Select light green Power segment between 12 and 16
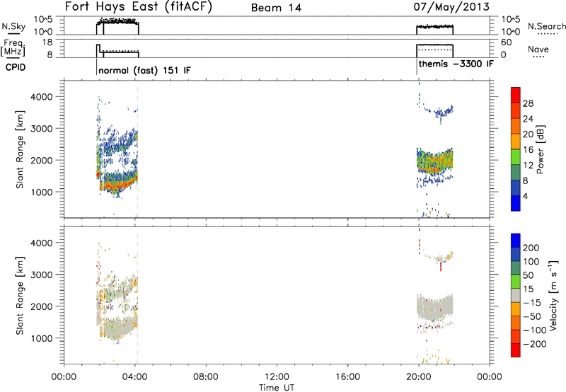Image resolution: width=566 pixels, height=392 pixels. (x=516, y=157)
